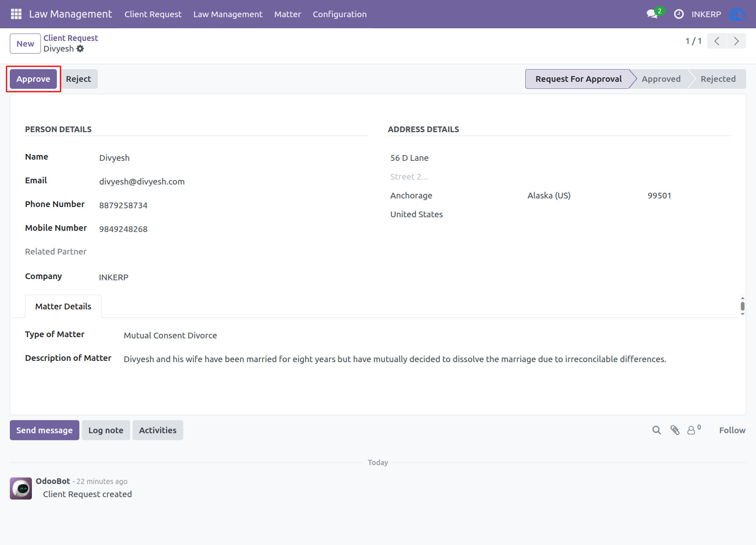Open Client Request top menu
756x545 pixels.
(153, 14)
